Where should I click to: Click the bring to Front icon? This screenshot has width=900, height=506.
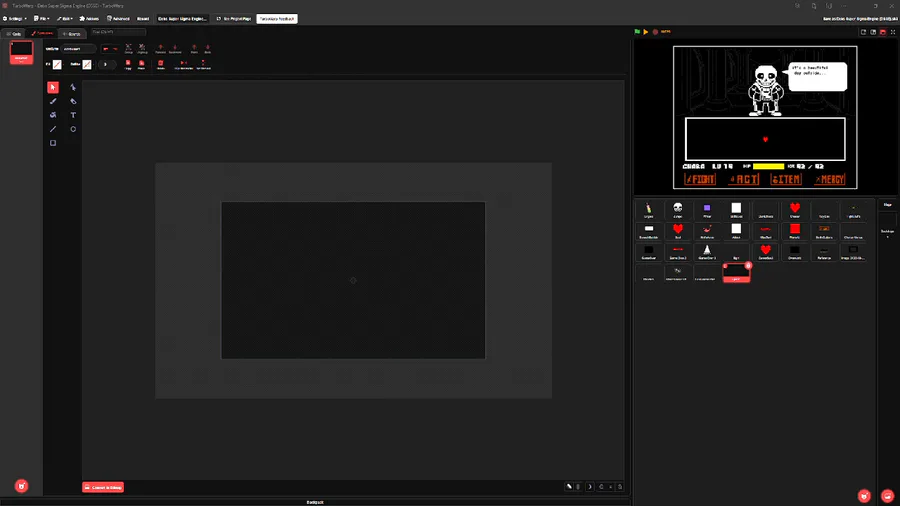(x=194, y=49)
